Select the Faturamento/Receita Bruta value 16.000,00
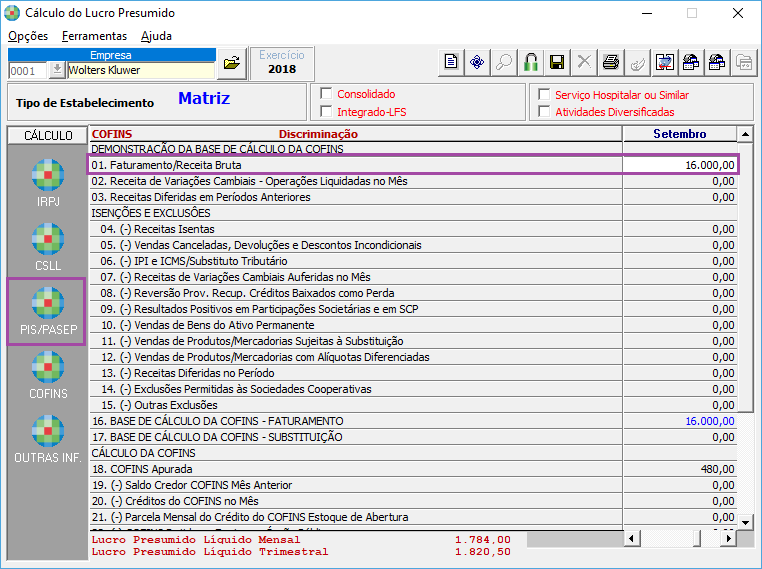 coord(680,165)
